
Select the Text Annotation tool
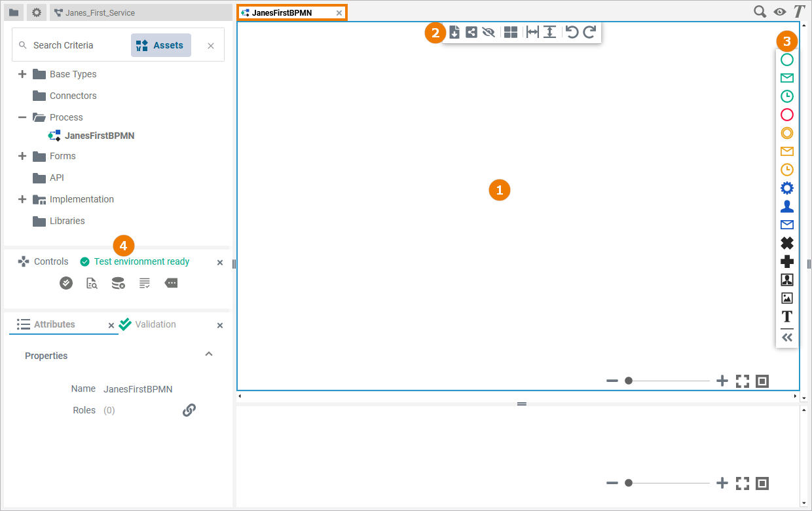pos(786,316)
